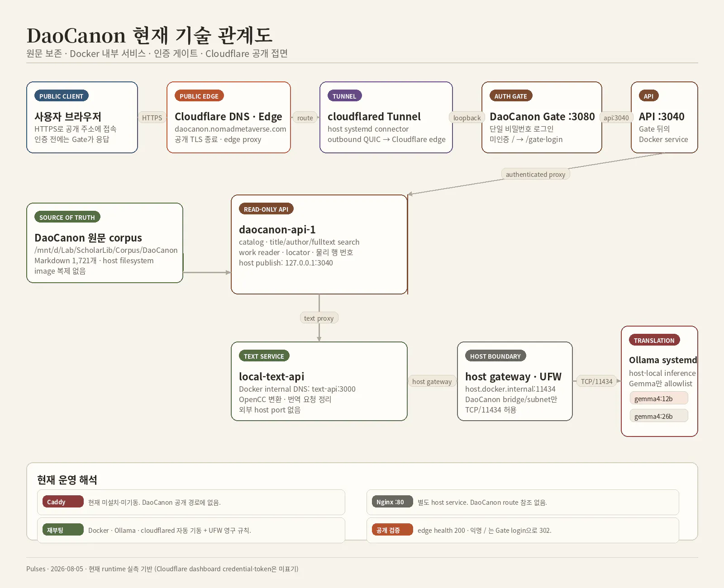Click 'work reader · locator · 물리 행 번호' line
Viewport: 724px width, 588px height.
coord(296,252)
